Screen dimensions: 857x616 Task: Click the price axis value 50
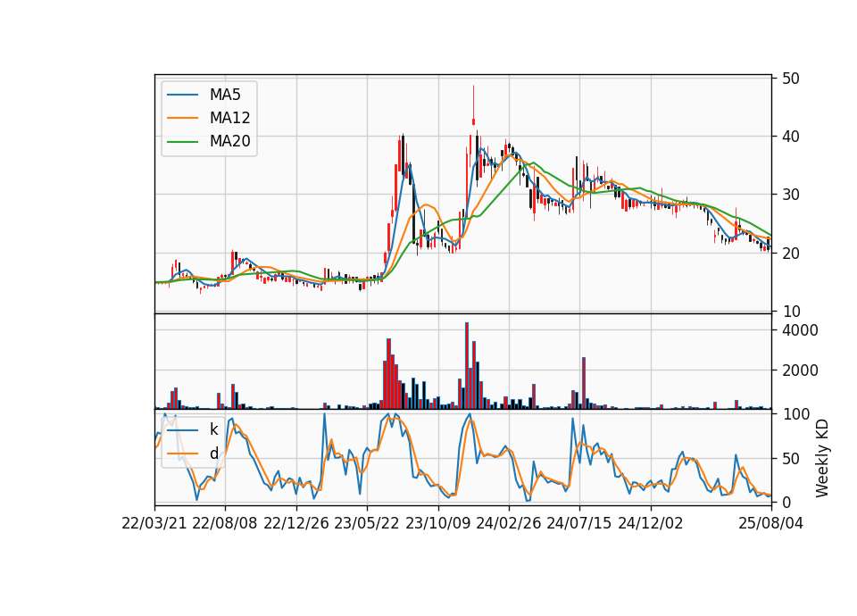(x=790, y=79)
